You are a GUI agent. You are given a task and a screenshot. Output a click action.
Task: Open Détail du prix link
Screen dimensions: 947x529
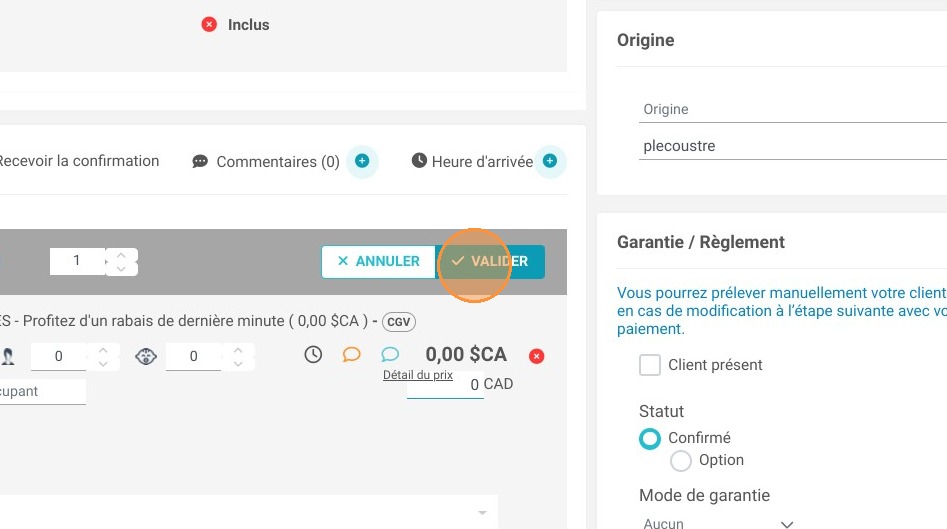click(x=418, y=375)
